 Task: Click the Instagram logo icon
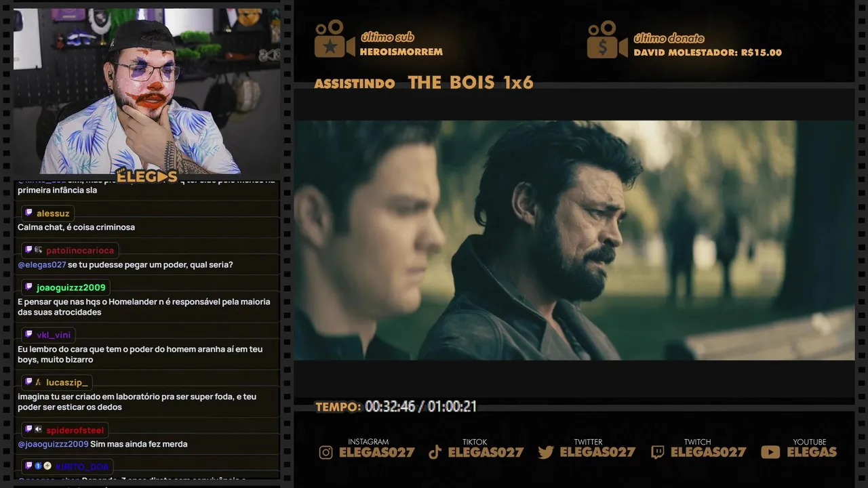point(326,452)
